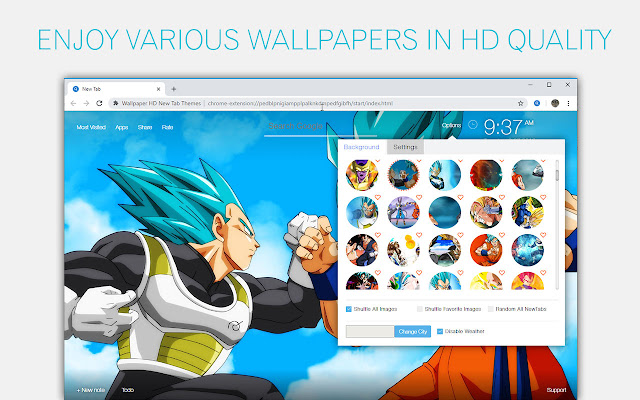Open the Chrome profile avatar
This screenshot has width=640, height=400.
(555, 103)
